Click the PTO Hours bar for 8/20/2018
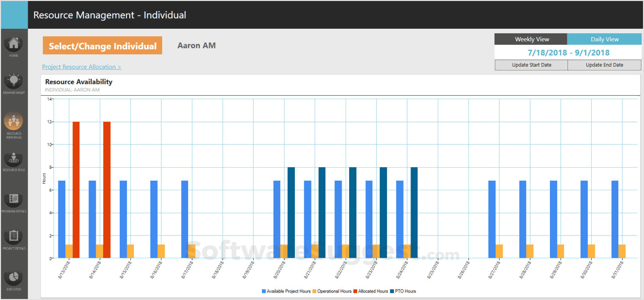This screenshot has width=644, height=300. (x=291, y=212)
